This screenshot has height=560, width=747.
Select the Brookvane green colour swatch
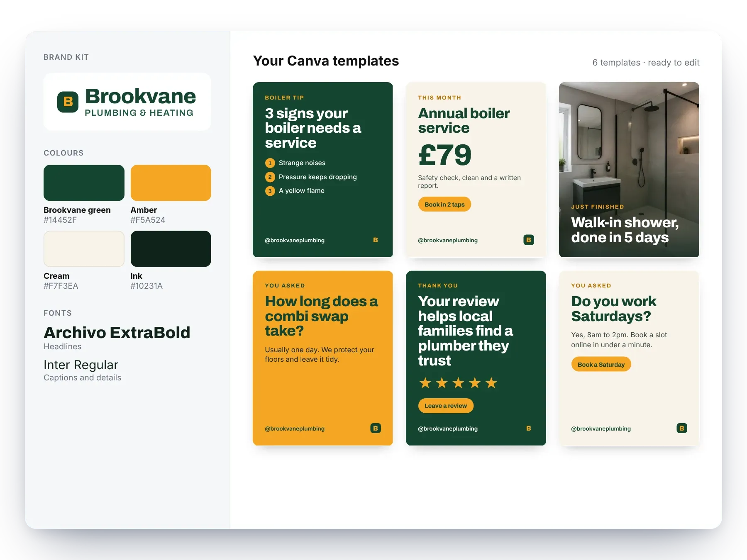(x=84, y=183)
